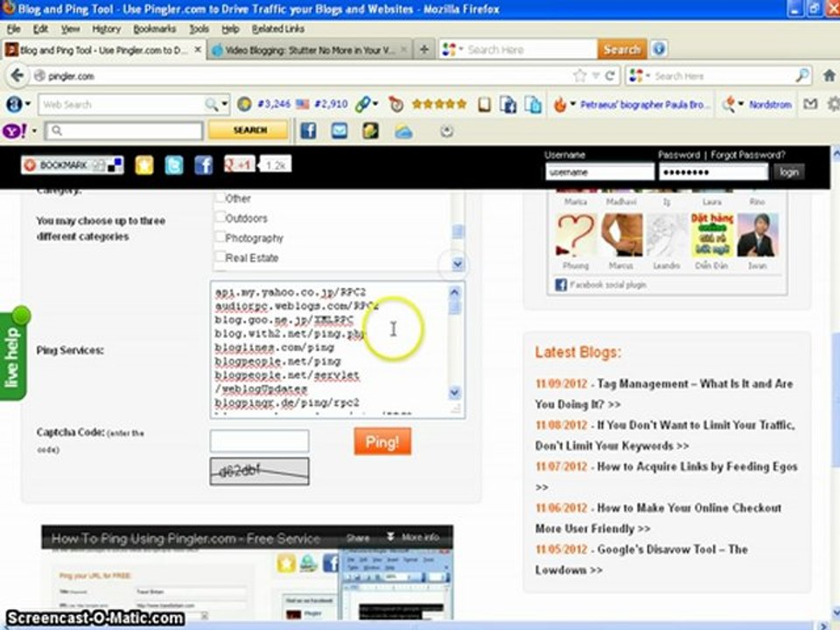Click the five-star rating in toolbar
Viewport: 840px width, 630px height.
(438, 104)
